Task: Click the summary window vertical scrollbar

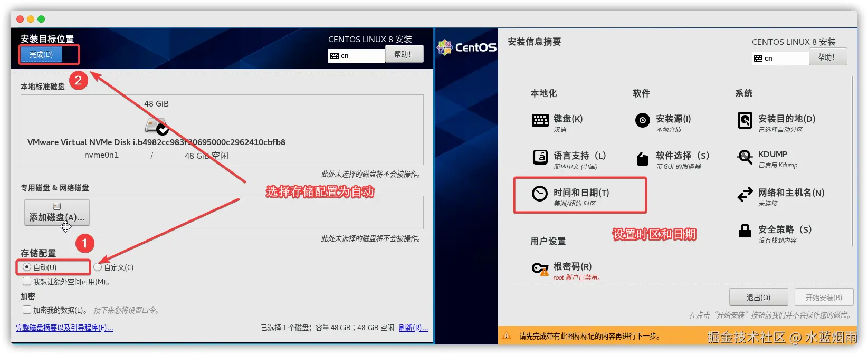Action: point(852,161)
